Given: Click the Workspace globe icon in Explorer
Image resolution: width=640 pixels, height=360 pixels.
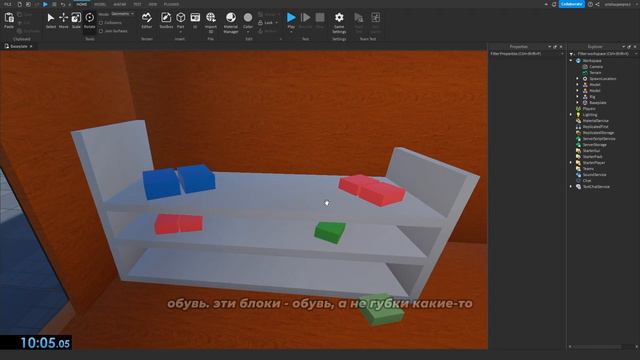Looking at the screenshot, I should (578, 60).
